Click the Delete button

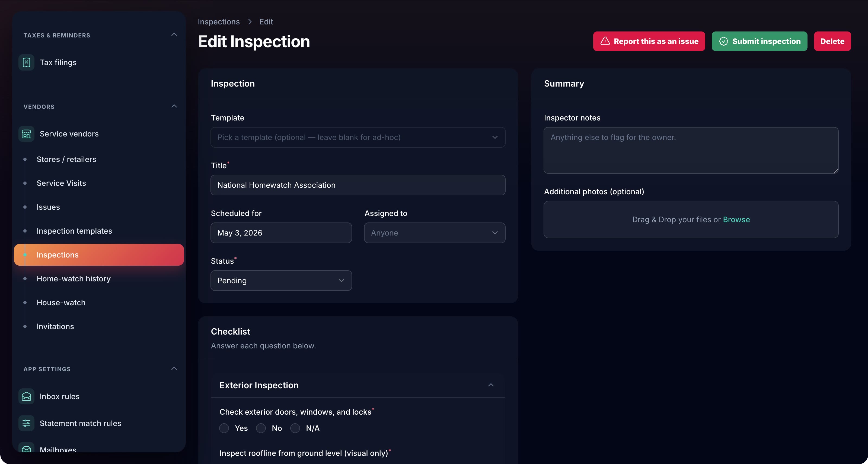pos(832,41)
